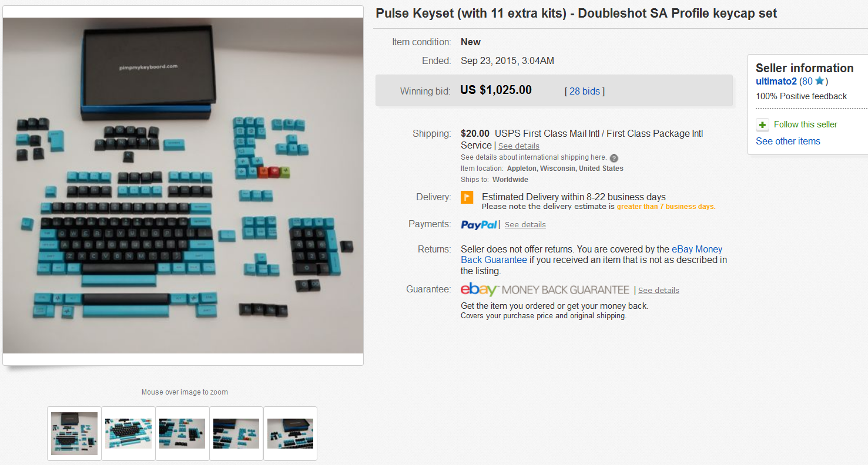The height and width of the screenshot is (465, 868).
Task: Open See other items link
Action: point(788,141)
